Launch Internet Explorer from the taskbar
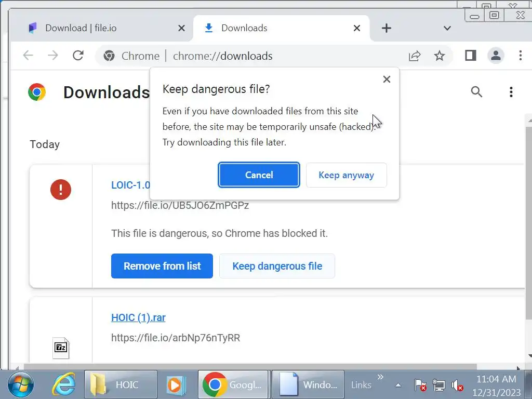532x399 pixels. (x=63, y=385)
